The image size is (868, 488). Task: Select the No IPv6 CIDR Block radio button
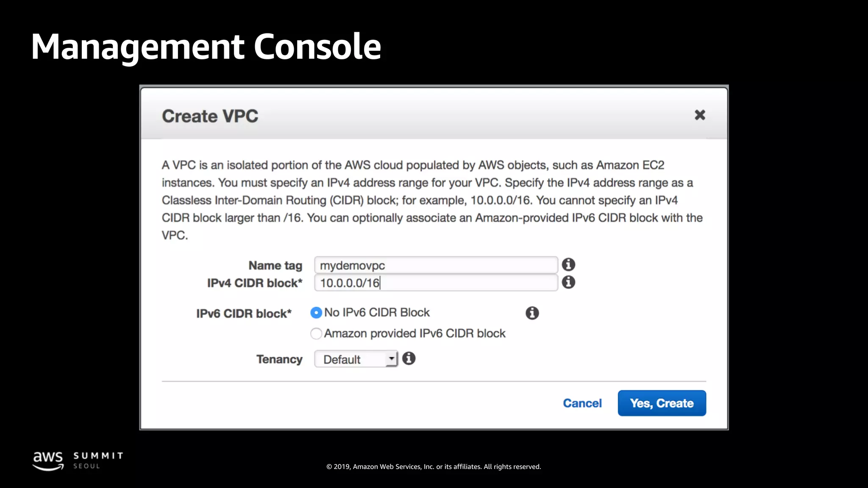[x=316, y=313]
